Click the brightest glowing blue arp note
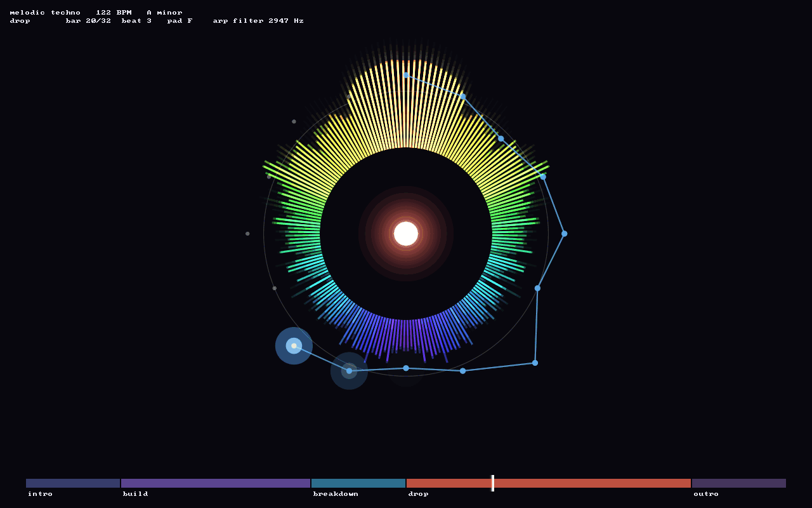 294,346
